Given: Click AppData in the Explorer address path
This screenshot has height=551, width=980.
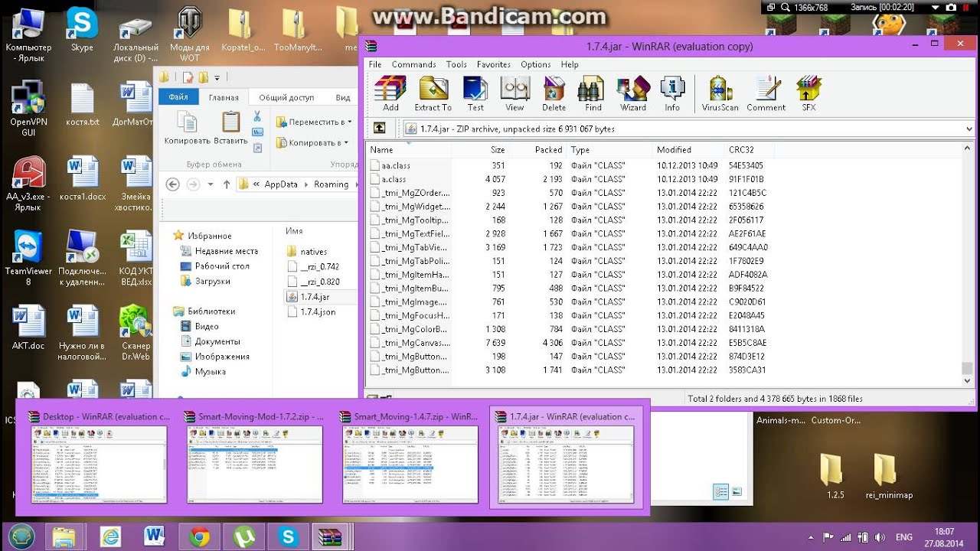Looking at the screenshot, I should pyautogui.click(x=280, y=184).
